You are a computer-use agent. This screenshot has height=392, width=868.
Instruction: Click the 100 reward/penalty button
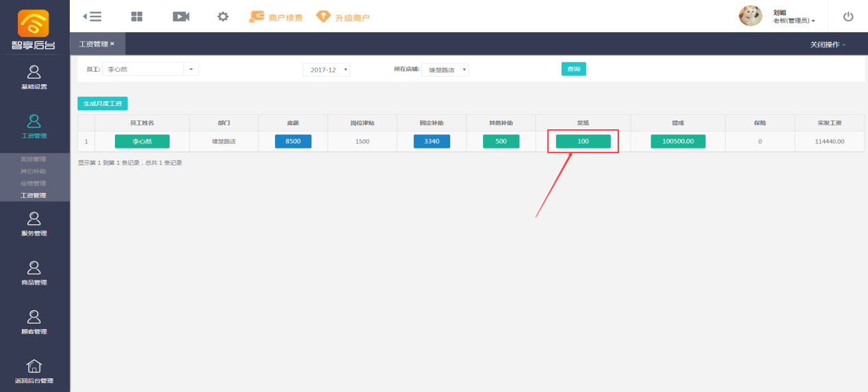[x=583, y=141]
